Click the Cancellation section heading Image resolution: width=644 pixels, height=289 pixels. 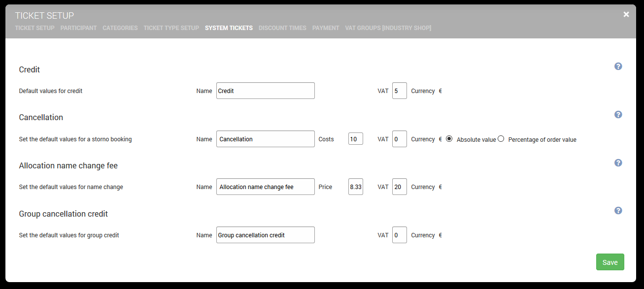coord(41,118)
